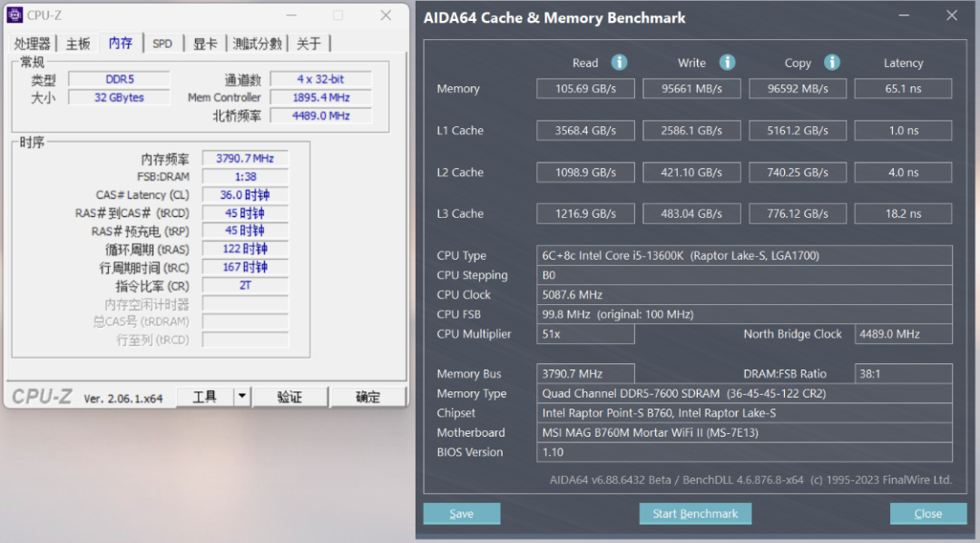Click Motherboard field MSI MAG B760M Mortar

pyautogui.click(x=744, y=432)
